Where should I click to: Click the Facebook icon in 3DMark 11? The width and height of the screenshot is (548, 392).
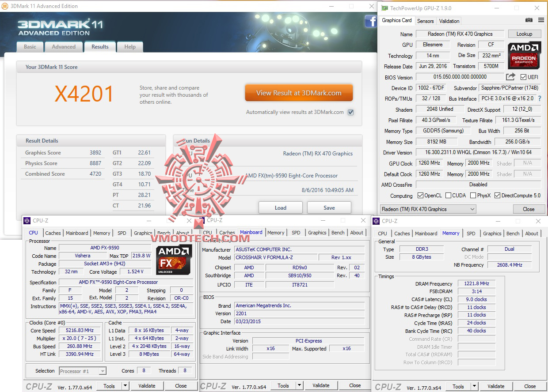[x=370, y=21]
